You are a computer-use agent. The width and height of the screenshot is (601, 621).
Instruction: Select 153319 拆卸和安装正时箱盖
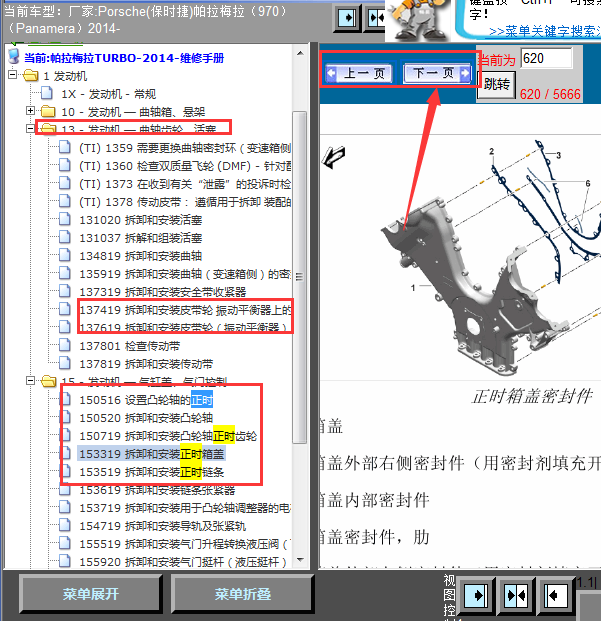pyautogui.click(x=152, y=454)
